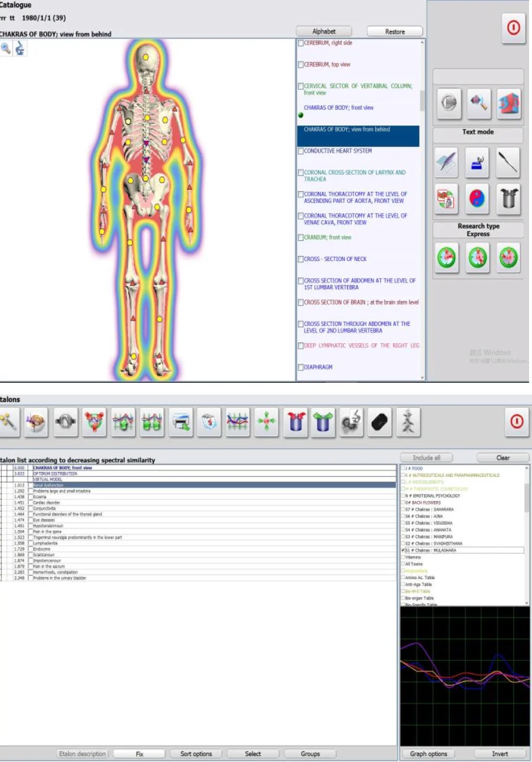
Task: Open the Sort options button
Action: [196, 754]
